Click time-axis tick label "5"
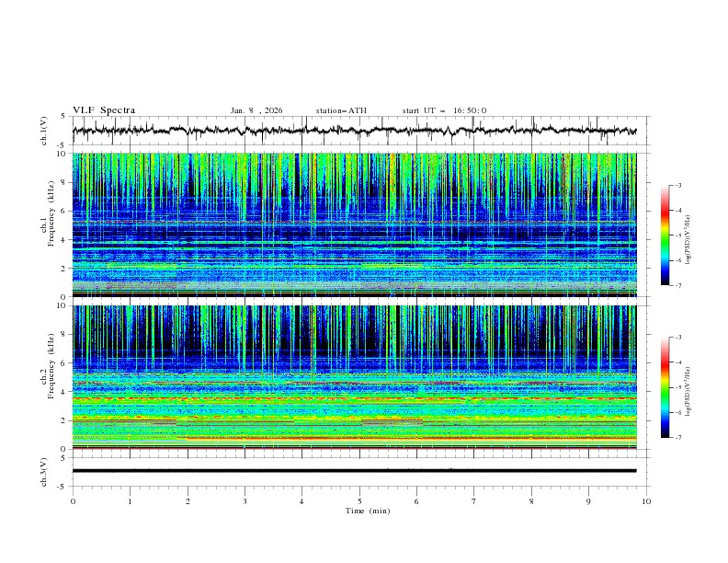 click(x=359, y=501)
